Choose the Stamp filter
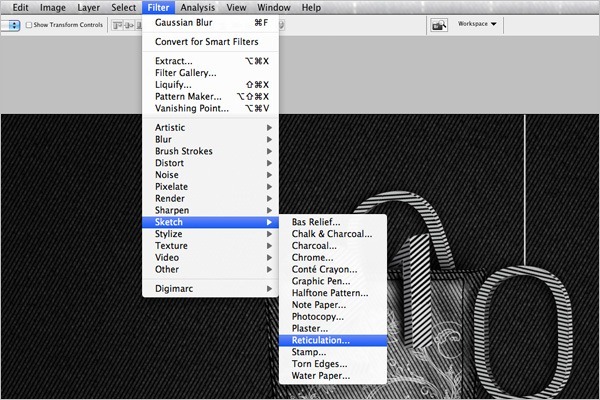The image size is (600, 400). point(333,352)
